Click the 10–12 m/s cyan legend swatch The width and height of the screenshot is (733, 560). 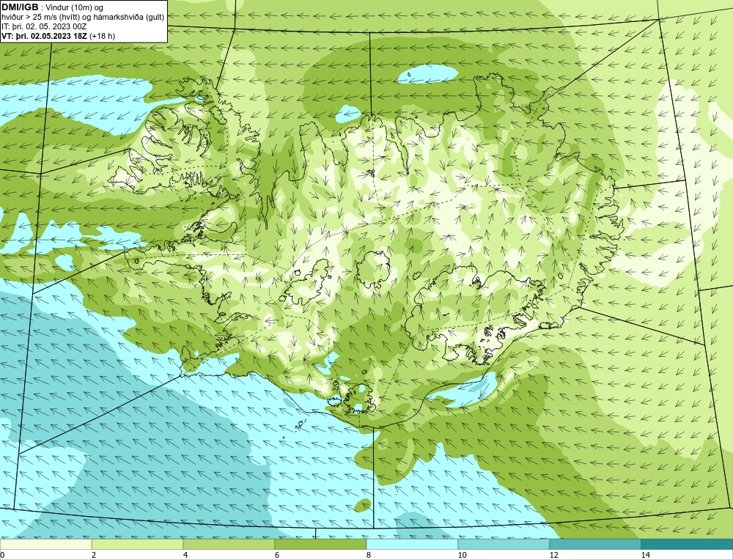[504, 544]
